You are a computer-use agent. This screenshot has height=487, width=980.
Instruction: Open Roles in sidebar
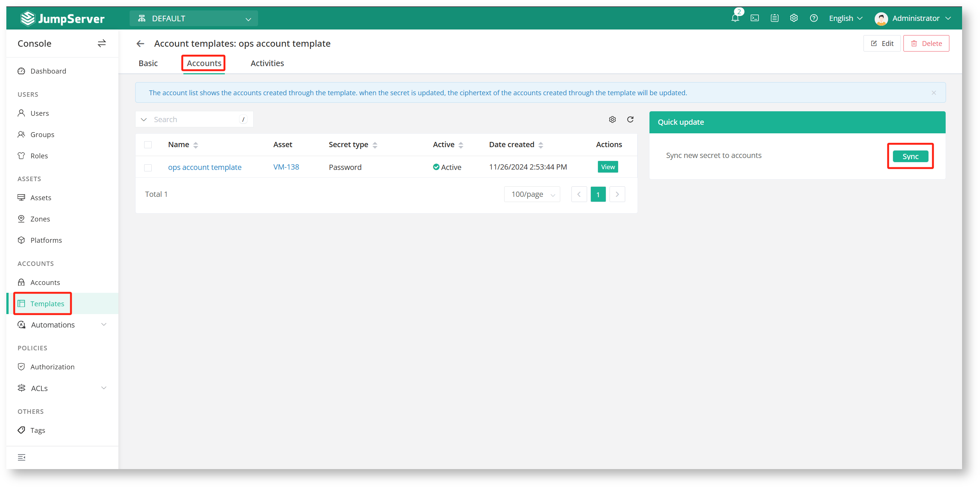click(62, 156)
